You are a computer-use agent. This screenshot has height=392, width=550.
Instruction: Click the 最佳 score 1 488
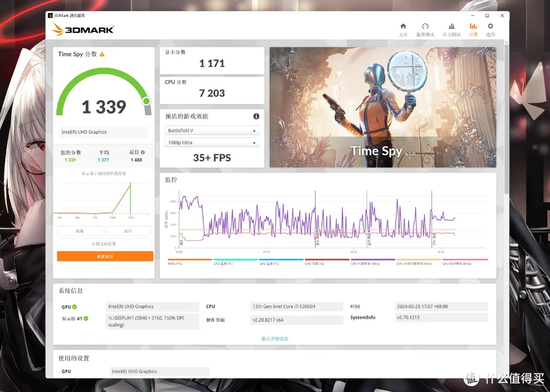136,160
